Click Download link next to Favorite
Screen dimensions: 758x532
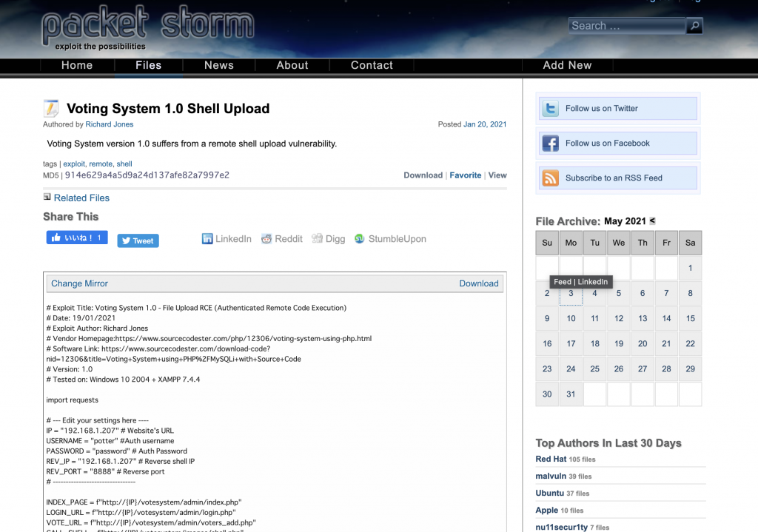tap(423, 175)
